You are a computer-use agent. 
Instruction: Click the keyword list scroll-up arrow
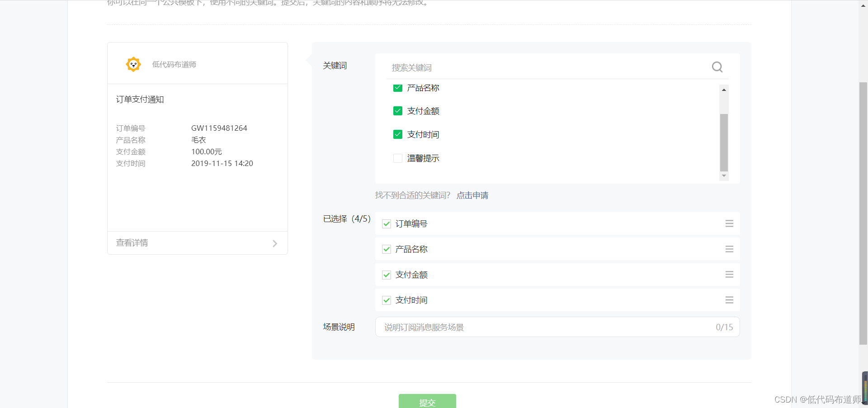point(724,90)
